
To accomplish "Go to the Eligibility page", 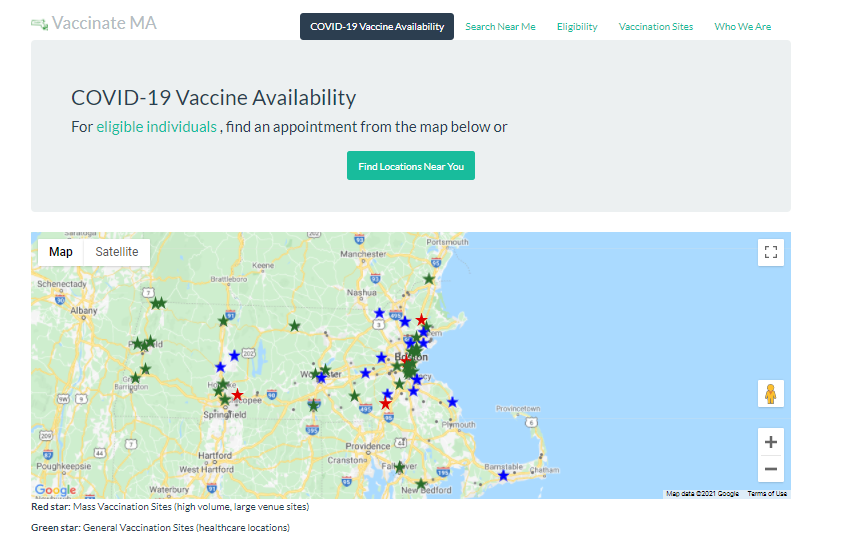I will 577,27.
